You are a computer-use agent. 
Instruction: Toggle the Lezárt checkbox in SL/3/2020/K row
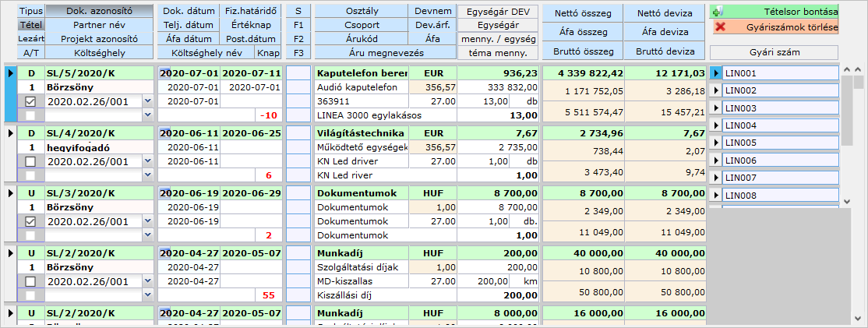point(30,221)
